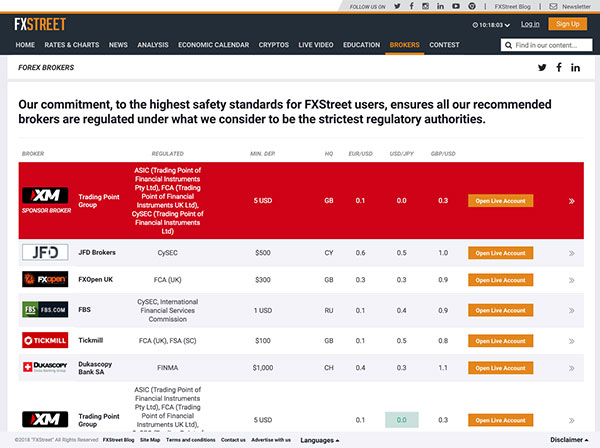Expand the last Trading Point Group row arrows

coord(571,420)
